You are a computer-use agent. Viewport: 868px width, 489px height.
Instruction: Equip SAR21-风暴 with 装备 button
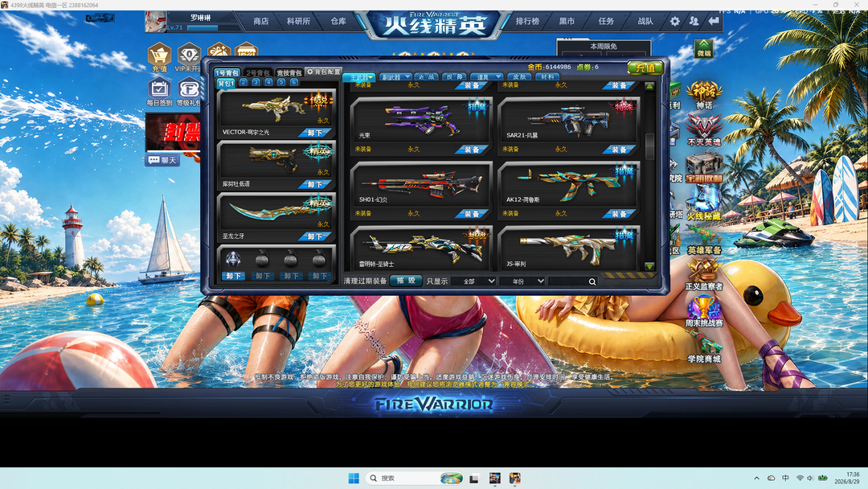618,150
